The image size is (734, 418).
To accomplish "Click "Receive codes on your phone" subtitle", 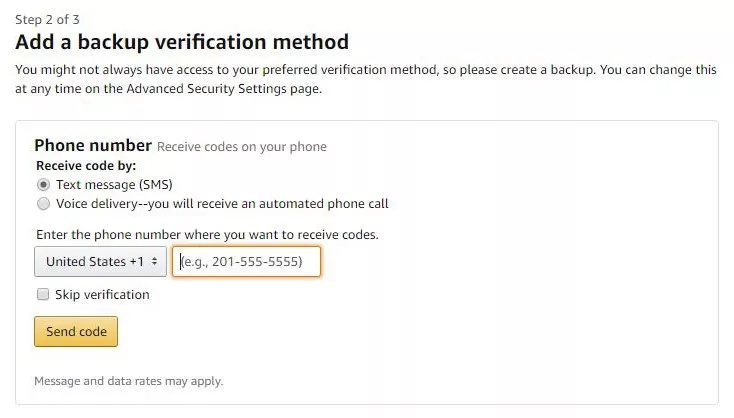I will pyautogui.click(x=242, y=147).
